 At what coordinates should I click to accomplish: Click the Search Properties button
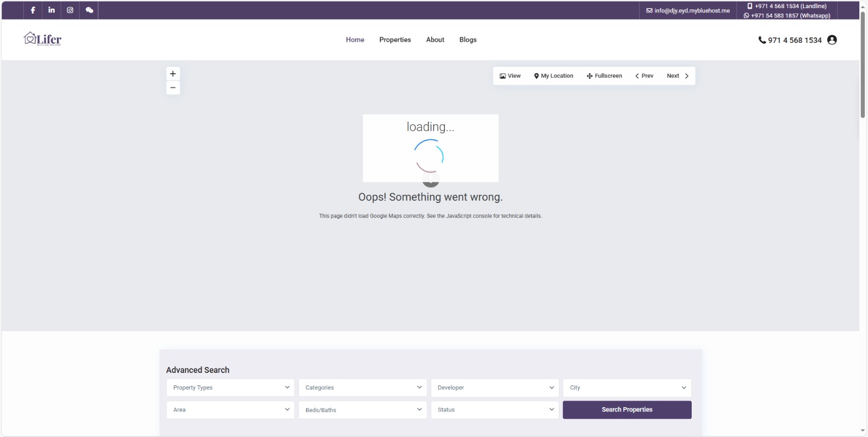click(627, 410)
